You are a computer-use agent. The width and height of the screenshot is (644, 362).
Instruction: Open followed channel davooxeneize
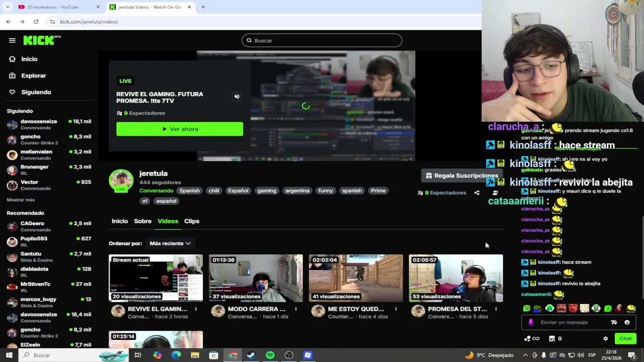(x=48, y=124)
